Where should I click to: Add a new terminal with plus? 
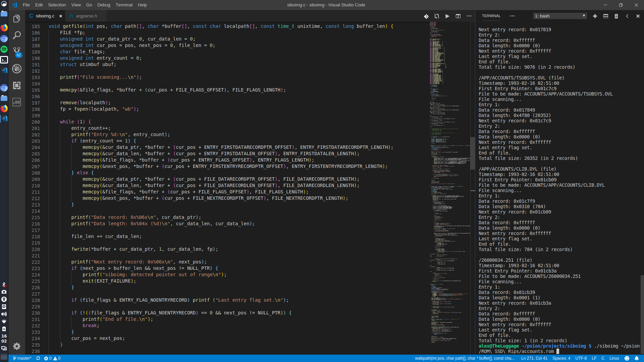coord(595,16)
